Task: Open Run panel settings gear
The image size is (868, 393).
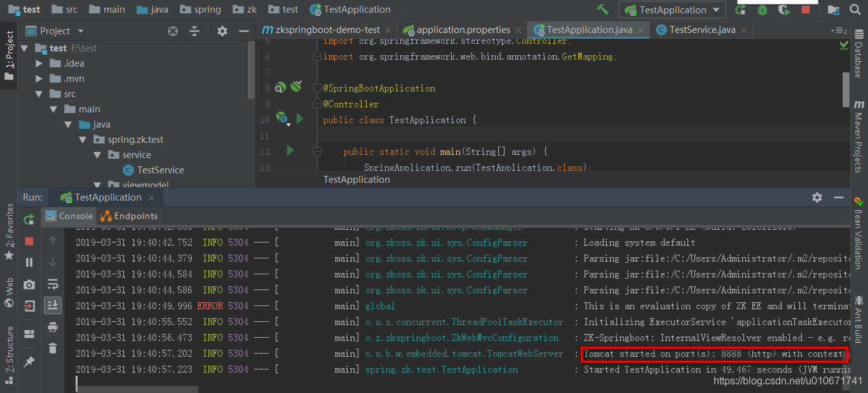Action: [x=817, y=197]
